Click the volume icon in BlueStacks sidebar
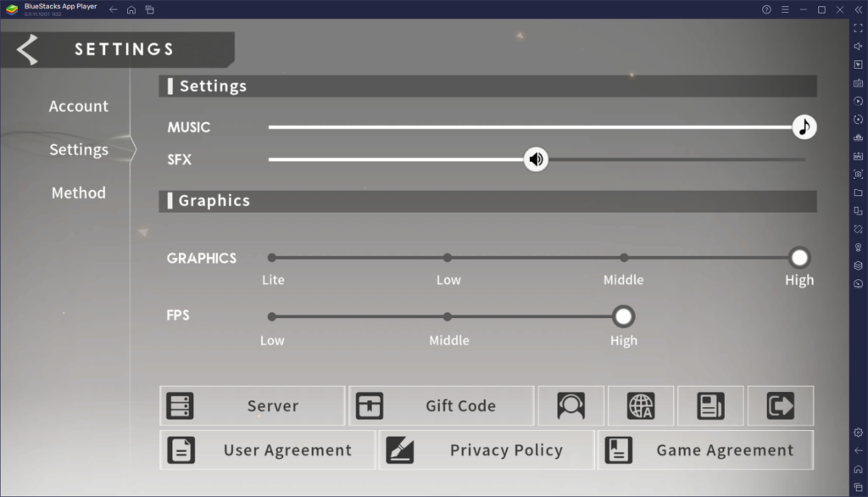Viewport: 868px width, 497px height. (858, 46)
